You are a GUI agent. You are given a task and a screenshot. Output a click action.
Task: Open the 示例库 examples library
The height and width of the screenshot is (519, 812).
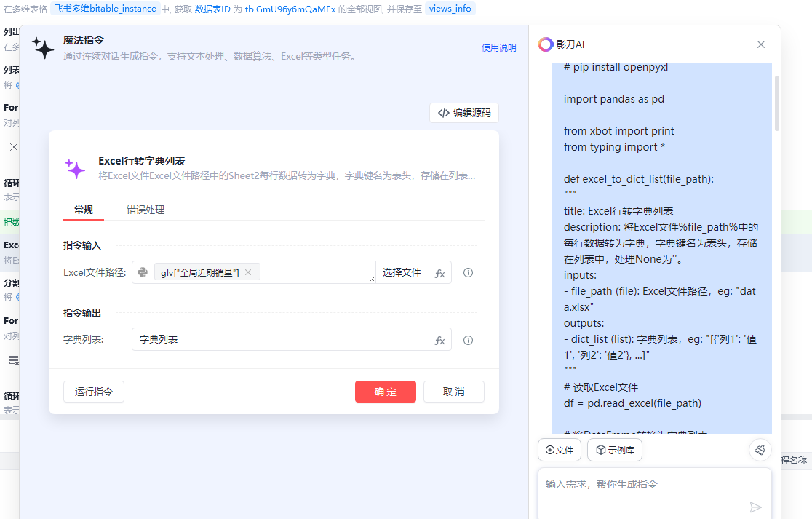(615, 450)
